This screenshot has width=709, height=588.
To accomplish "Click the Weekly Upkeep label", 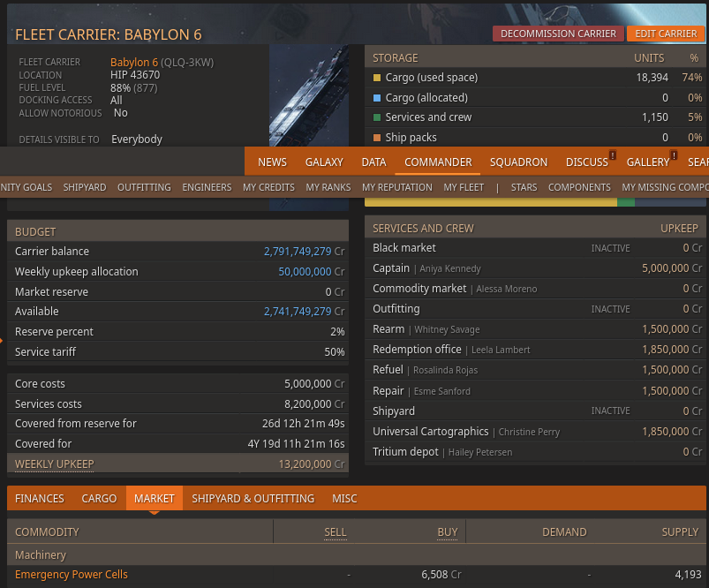I will click(x=54, y=464).
